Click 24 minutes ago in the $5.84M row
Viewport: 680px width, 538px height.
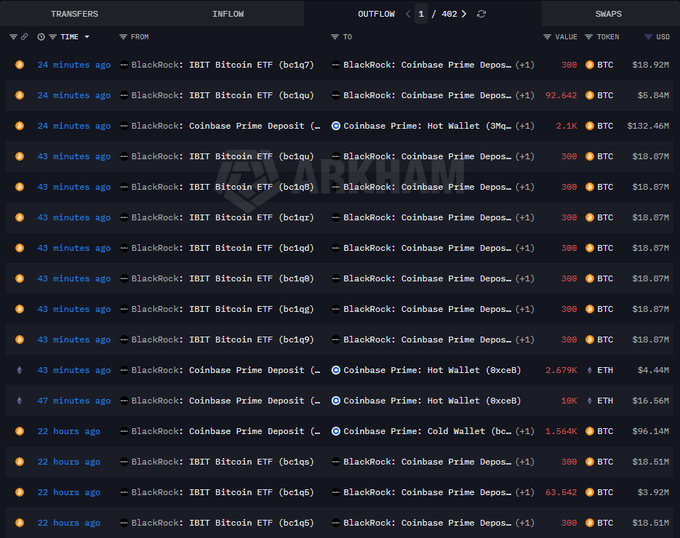point(74,95)
